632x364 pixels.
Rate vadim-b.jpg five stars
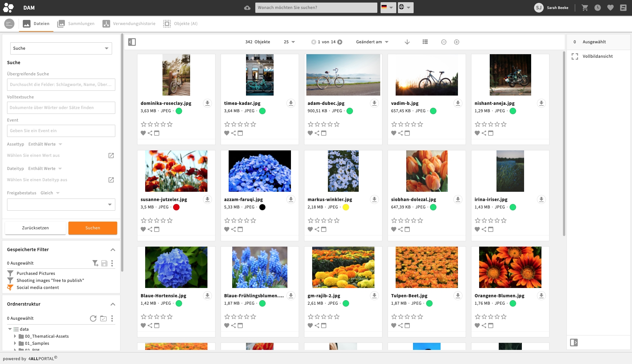(420, 124)
